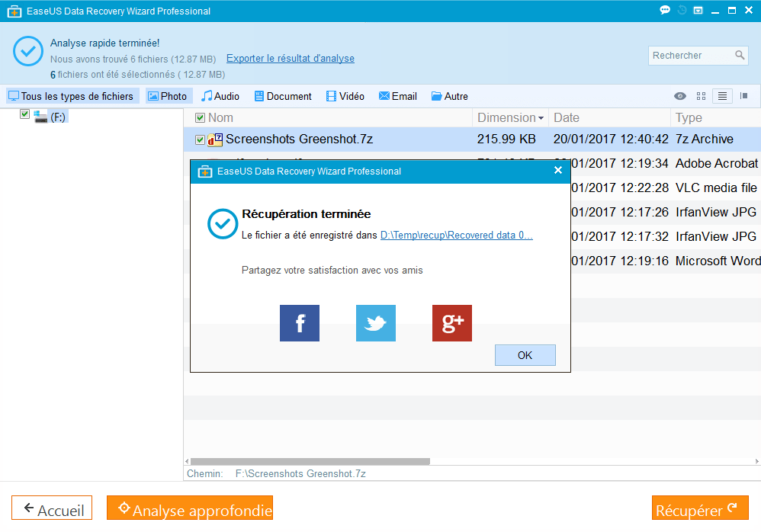Filter by Photo file type
761x532 pixels.
[168, 96]
